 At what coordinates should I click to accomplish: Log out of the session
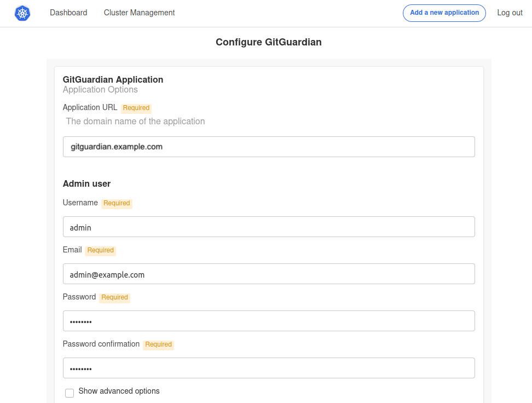(x=510, y=13)
